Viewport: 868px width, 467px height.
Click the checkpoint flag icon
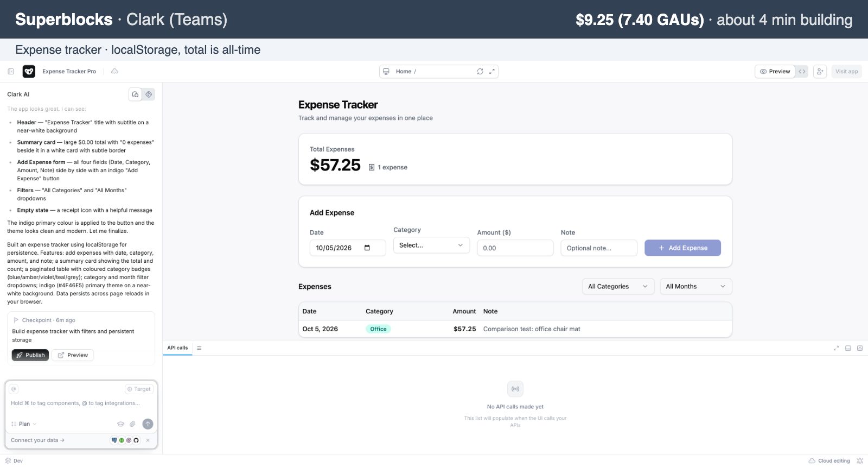pos(16,320)
